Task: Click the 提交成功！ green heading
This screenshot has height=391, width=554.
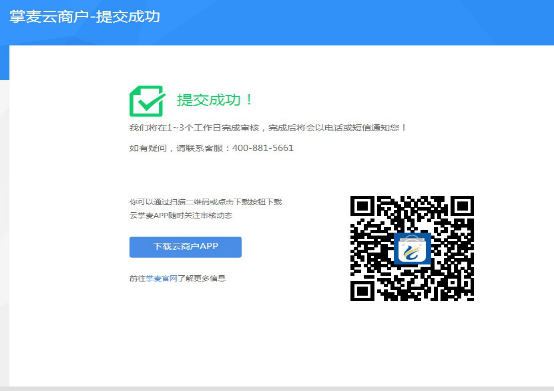Action: pos(215,100)
